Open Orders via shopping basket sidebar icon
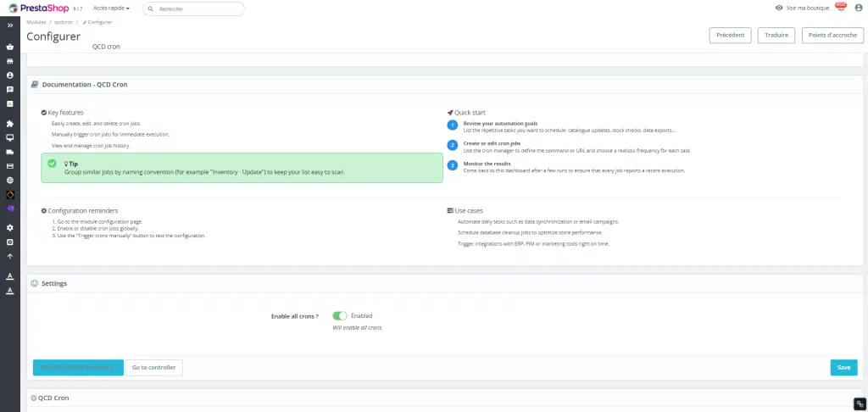This screenshot has width=868, height=412. pyautogui.click(x=10, y=47)
